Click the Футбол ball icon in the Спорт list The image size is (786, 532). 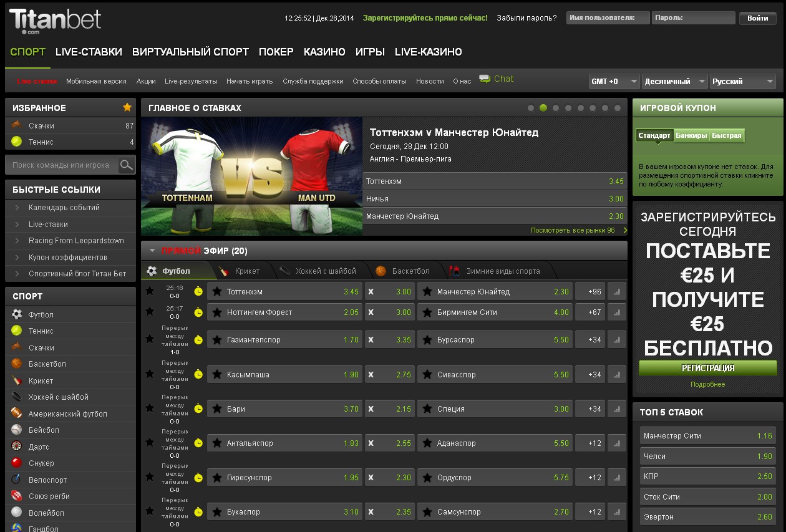coord(17,314)
